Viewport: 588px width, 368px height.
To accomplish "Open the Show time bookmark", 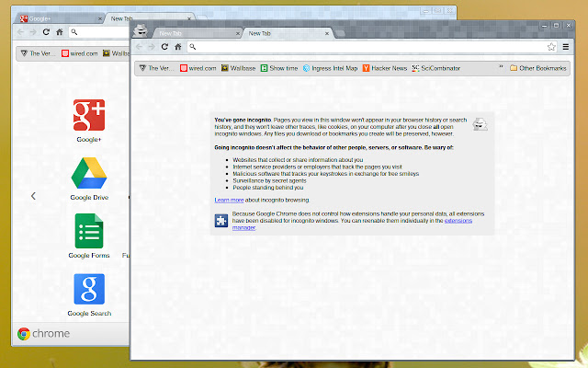I will [279, 68].
